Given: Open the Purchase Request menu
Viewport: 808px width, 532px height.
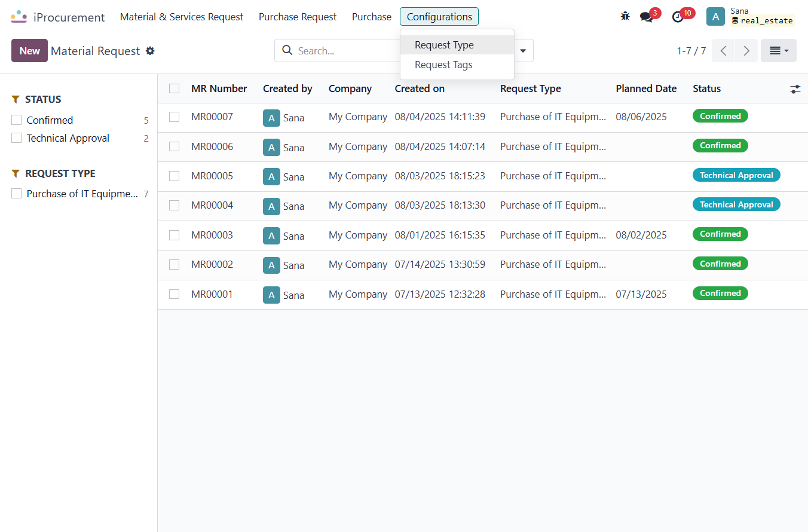Looking at the screenshot, I should [x=298, y=17].
